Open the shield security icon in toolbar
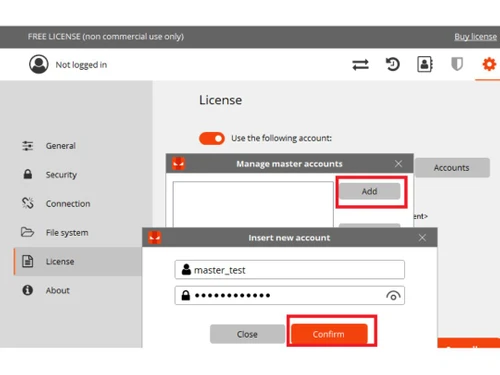 (457, 64)
